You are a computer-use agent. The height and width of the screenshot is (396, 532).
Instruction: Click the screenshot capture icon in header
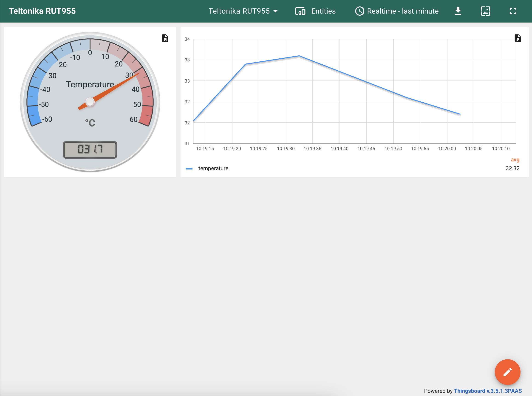click(x=485, y=11)
